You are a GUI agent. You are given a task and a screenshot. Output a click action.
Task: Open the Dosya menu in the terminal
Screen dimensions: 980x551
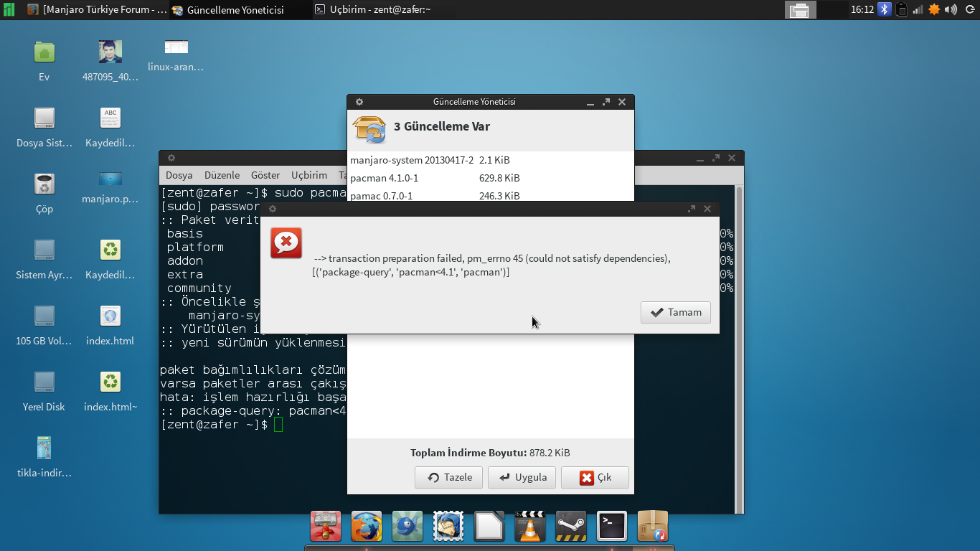[179, 175]
